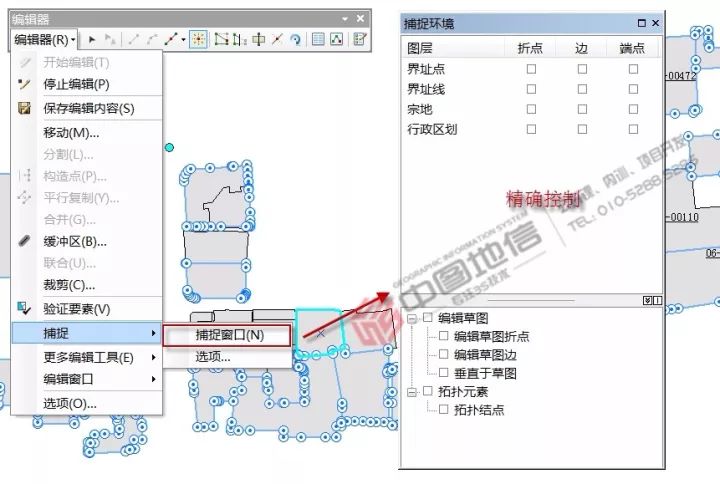Image resolution: width=720 pixels, height=484 pixels.
Task: Select the Trace construction tool
Action: [171, 40]
